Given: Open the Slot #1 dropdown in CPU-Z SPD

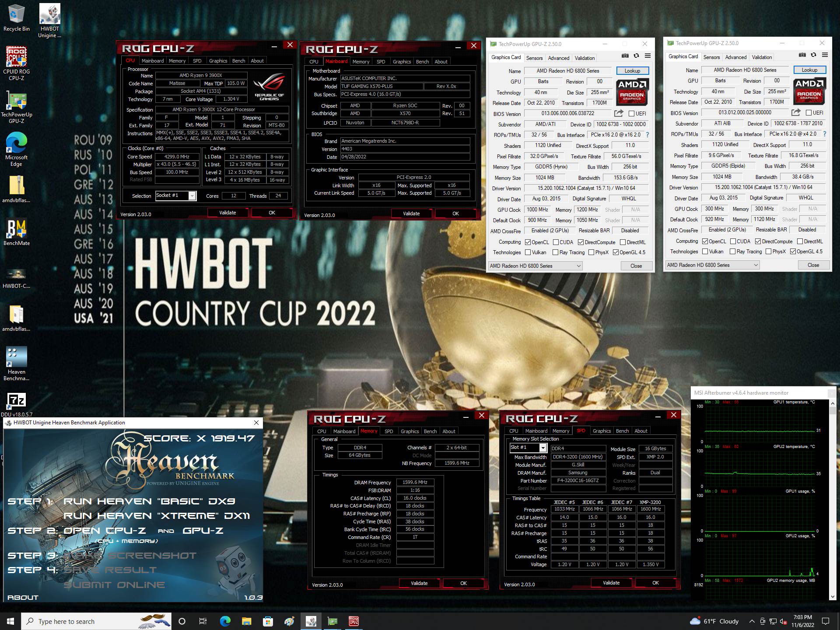Looking at the screenshot, I should coord(543,448).
